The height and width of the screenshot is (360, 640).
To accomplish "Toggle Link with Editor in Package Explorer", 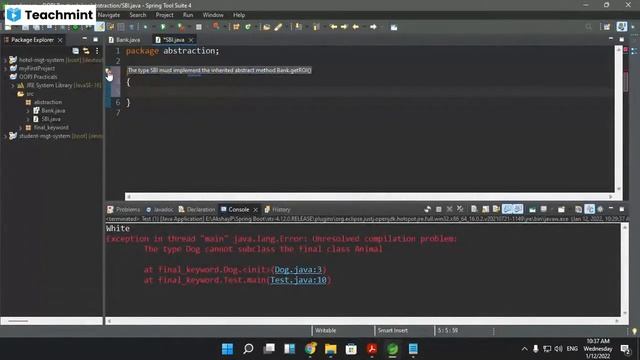I will pyautogui.click(x=86, y=51).
